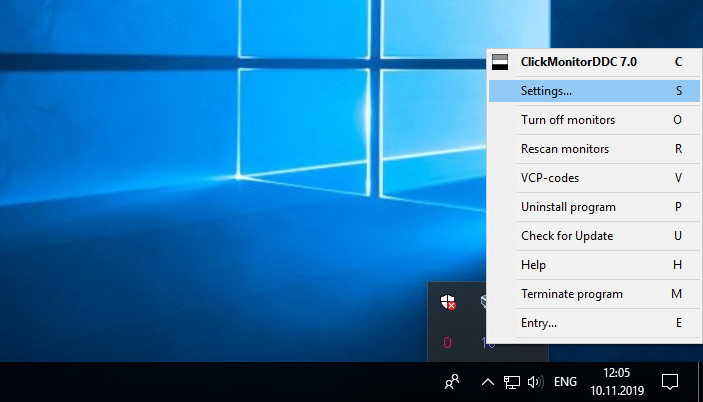Choose Uninstall program entry

(x=594, y=207)
